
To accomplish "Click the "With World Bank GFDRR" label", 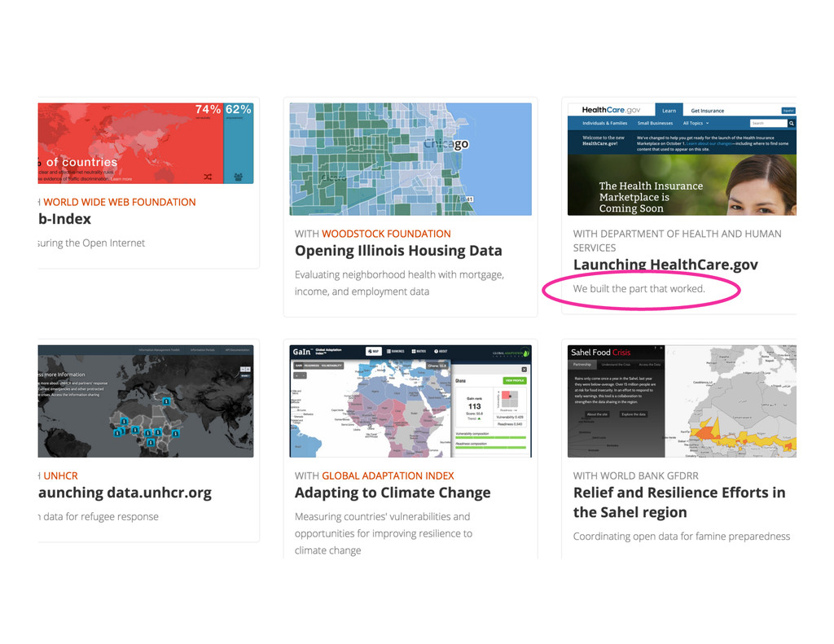I will click(635, 475).
